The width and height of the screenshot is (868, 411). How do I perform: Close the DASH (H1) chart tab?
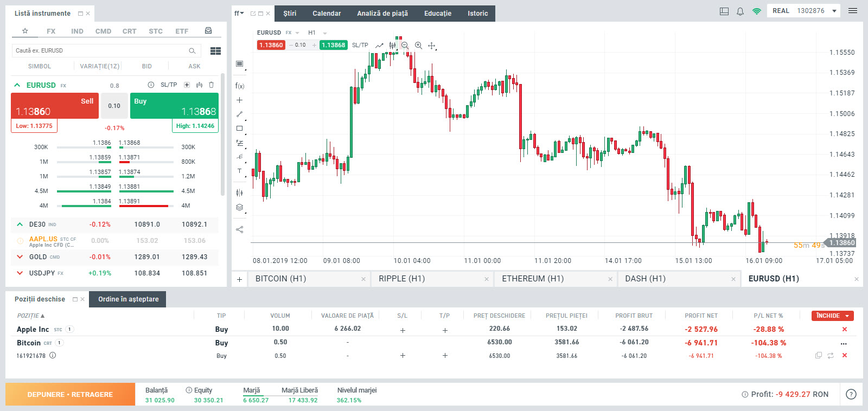point(733,279)
